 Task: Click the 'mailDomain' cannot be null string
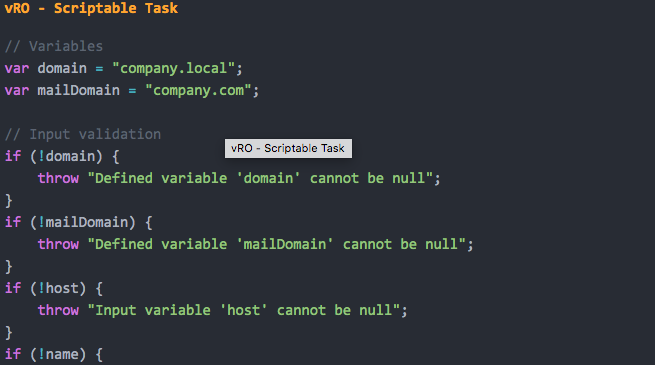(x=277, y=244)
